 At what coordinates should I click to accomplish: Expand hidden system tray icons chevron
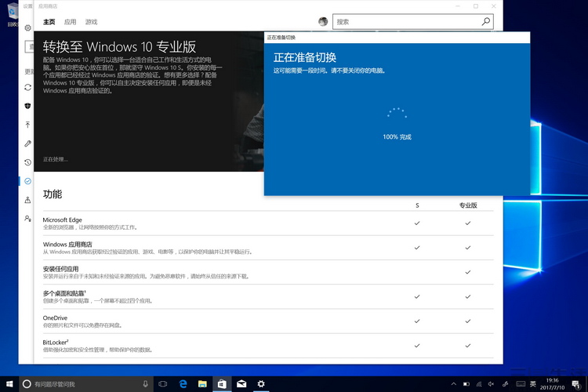click(x=454, y=383)
